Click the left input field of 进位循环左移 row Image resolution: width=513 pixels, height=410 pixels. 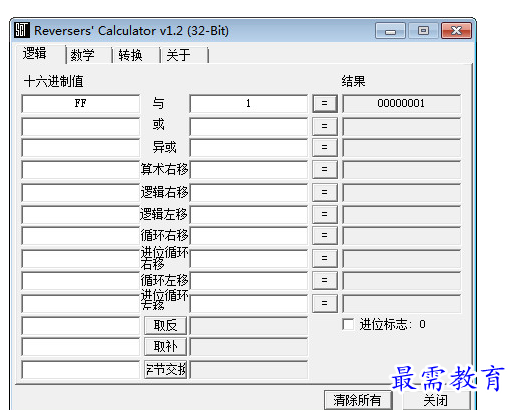click(81, 303)
